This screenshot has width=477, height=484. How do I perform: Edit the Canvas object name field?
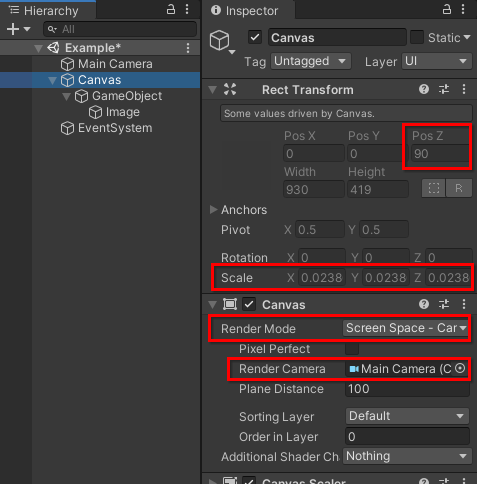(x=337, y=37)
